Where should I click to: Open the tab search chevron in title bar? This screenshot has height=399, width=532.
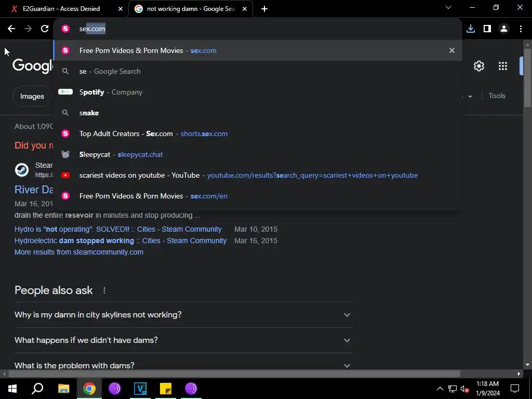(448, 7)
